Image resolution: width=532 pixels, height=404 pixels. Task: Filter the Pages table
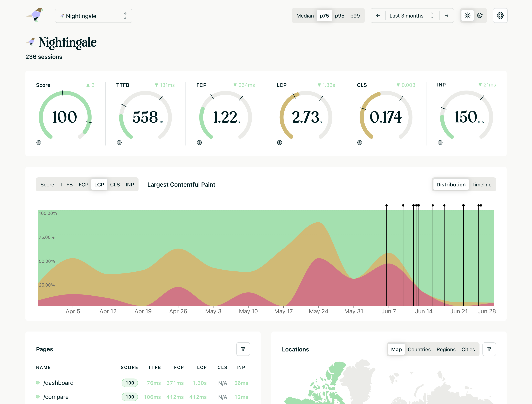click(243, 349)
